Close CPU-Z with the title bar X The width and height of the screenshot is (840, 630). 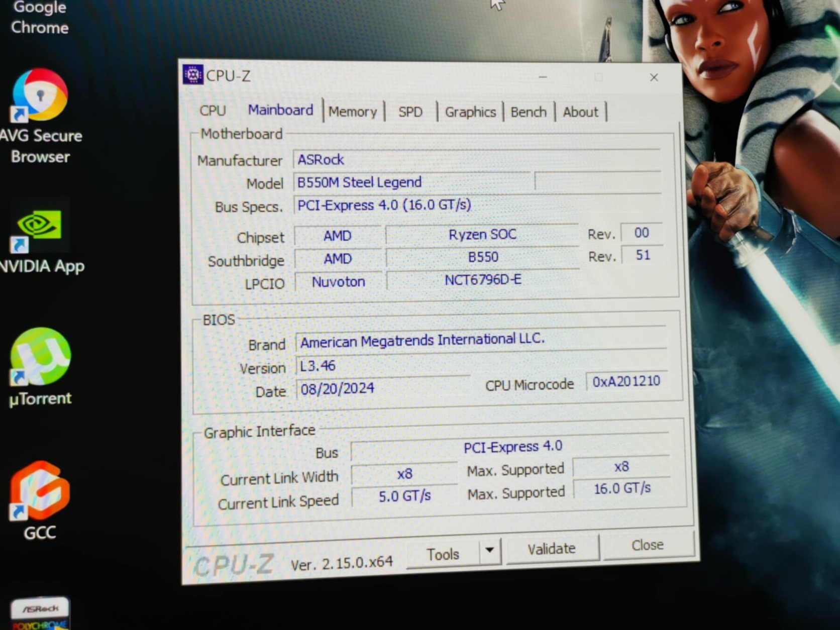654,77
